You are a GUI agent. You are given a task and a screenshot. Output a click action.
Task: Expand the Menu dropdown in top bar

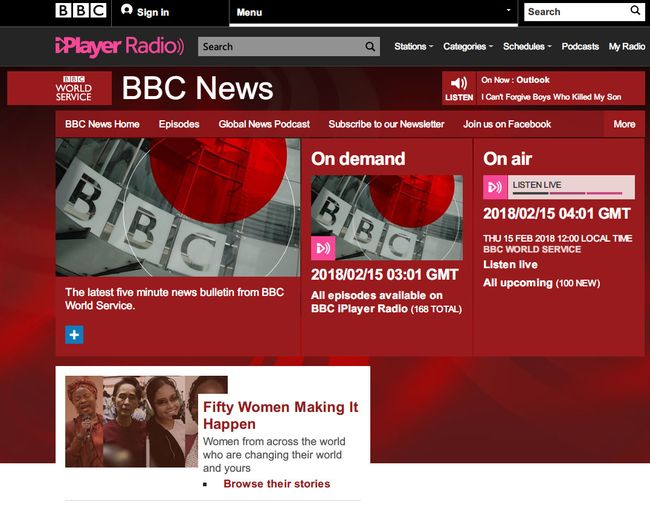[374, 12]
